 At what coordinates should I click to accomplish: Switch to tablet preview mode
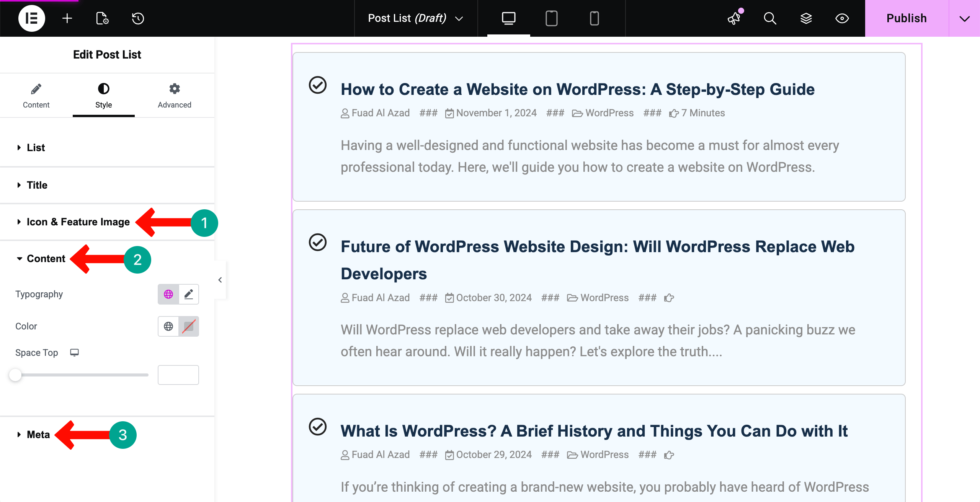[x=551, y=18]
